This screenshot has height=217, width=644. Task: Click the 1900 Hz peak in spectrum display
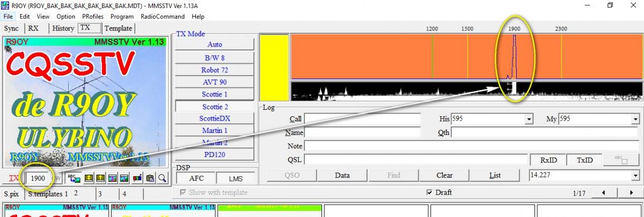click(x=514, y=56)
